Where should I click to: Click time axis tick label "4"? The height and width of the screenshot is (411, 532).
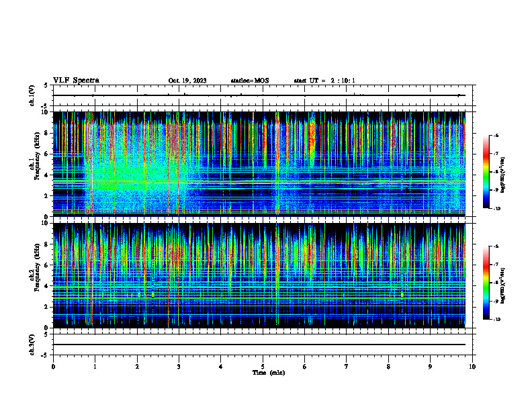pos(221,367)
